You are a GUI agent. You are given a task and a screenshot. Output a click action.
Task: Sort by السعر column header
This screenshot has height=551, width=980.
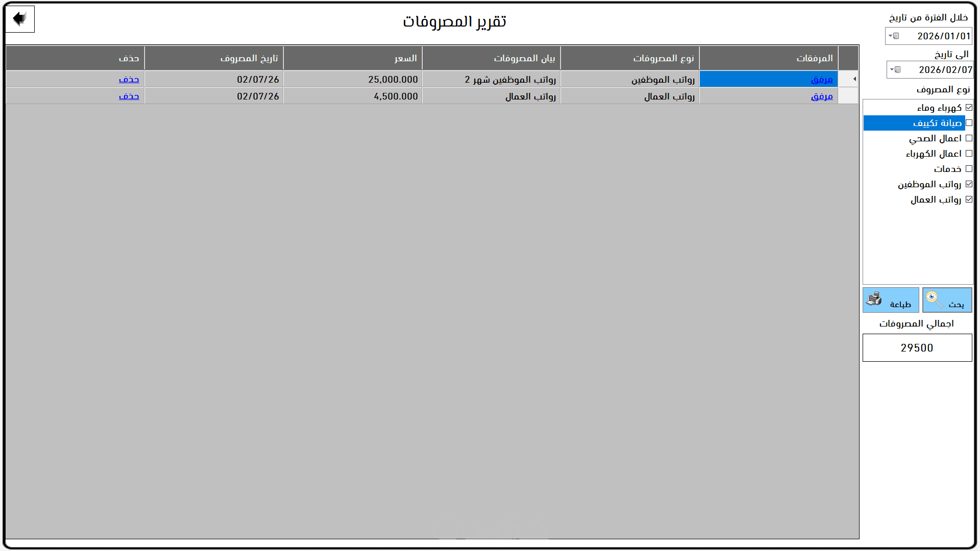point(353,58)
